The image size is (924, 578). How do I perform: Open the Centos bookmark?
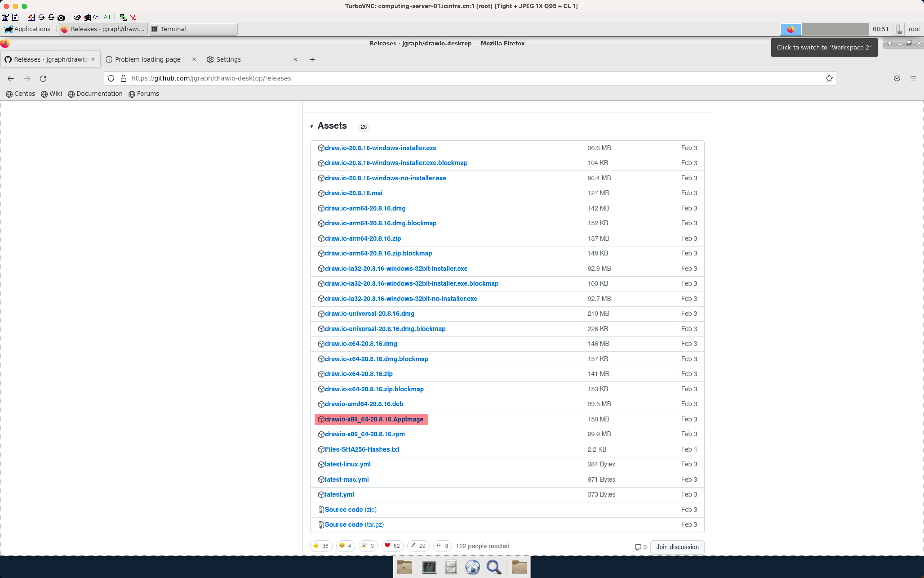pos(21,94)
